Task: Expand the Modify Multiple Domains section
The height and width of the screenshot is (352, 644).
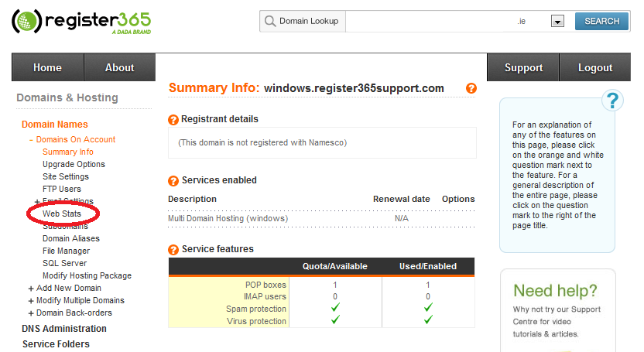Action: (31, 301)
